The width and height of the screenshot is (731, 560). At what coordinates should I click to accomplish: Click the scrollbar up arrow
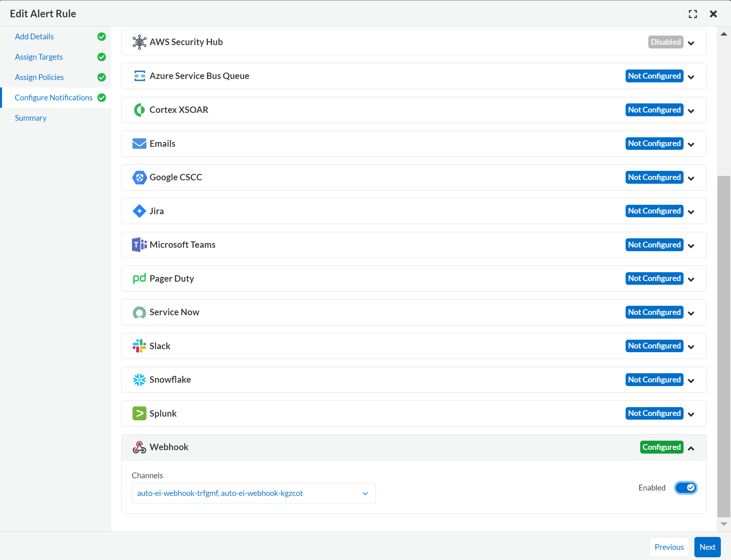click(x=724, y=34)
